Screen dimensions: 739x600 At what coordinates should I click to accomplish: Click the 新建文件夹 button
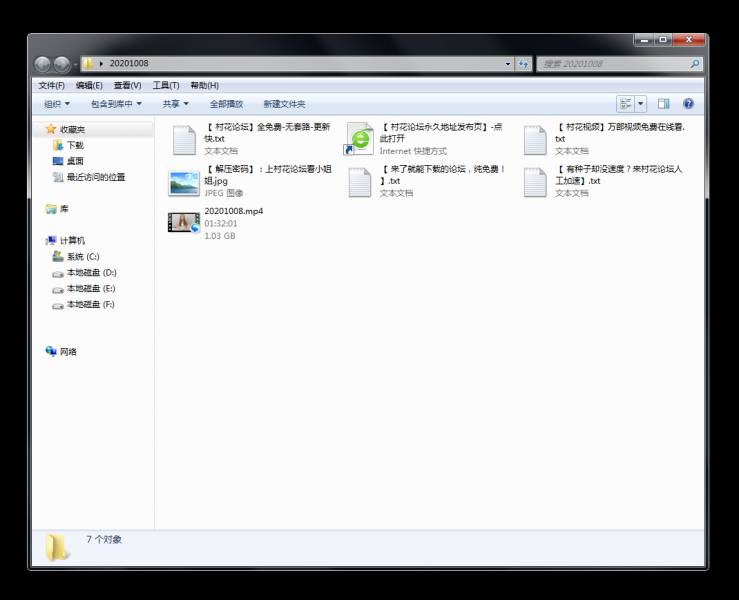point(284,104)
